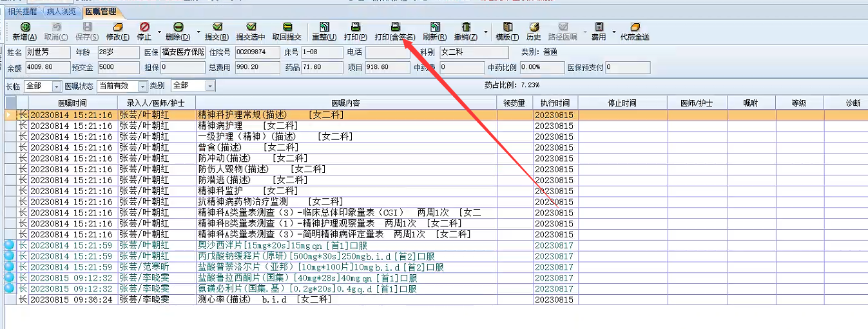Screen dimensions: 868x329
Task: Click the 打印(P) print icon
Action: (355, 27)
